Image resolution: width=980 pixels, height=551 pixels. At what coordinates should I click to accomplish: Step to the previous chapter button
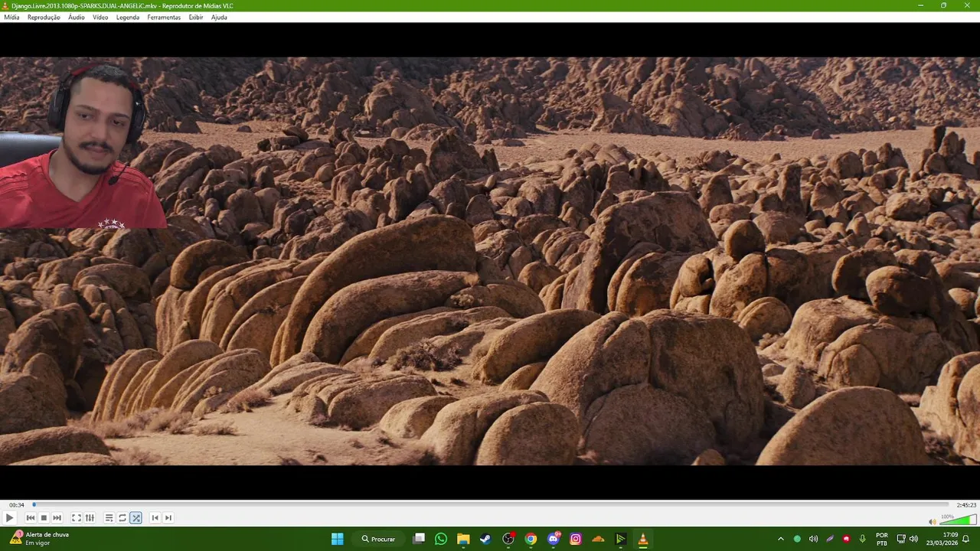155,518
